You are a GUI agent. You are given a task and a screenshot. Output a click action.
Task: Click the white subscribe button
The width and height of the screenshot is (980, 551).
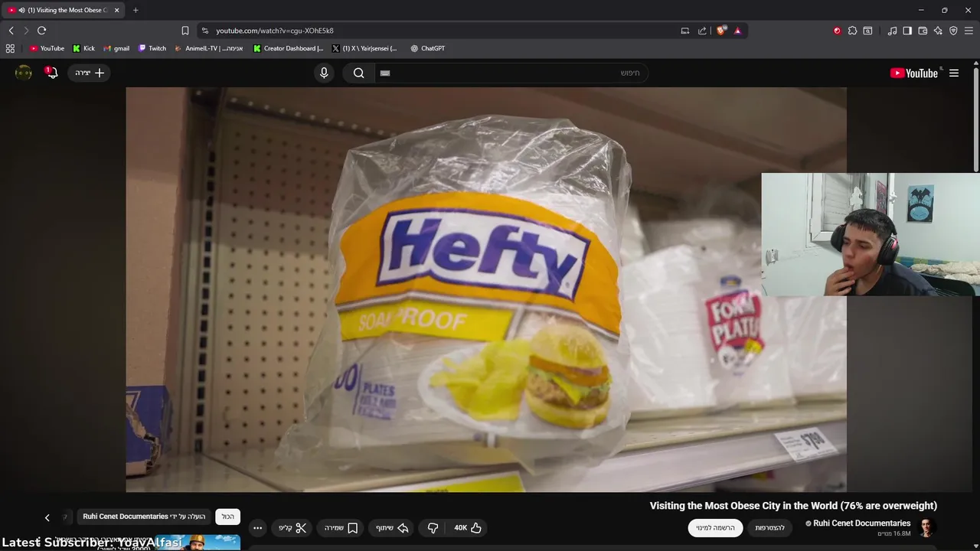pyautogui.click(x=715, y=528)
